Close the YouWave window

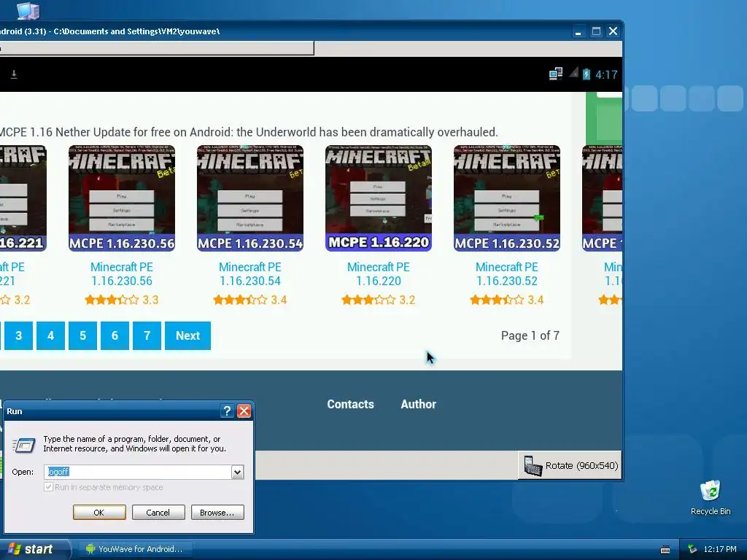tap(613, 31)
